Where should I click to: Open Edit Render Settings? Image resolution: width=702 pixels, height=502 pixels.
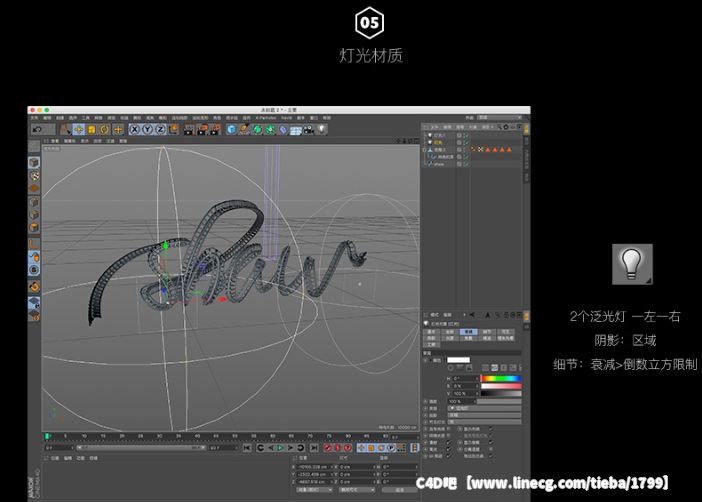tap(215, 129)
